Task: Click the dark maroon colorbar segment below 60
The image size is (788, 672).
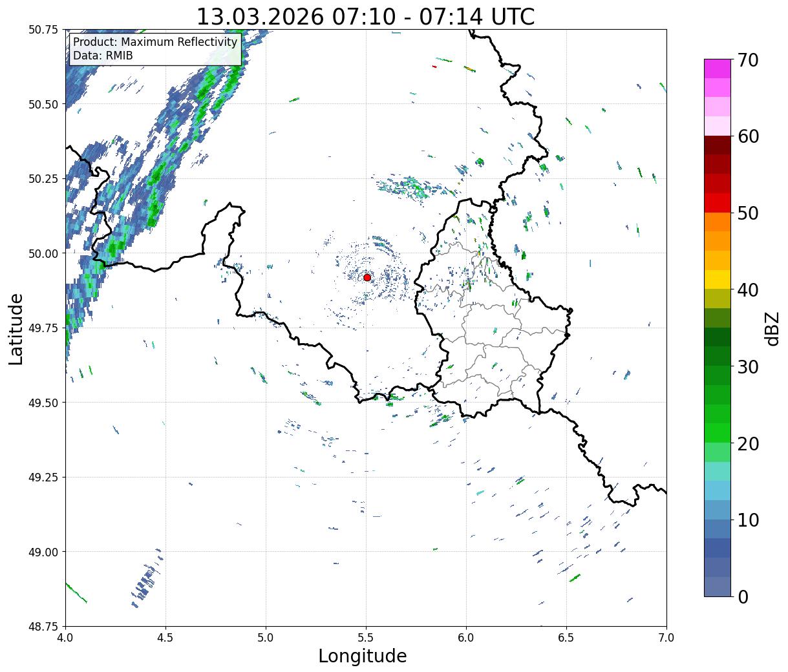Action: pos(718,145)
